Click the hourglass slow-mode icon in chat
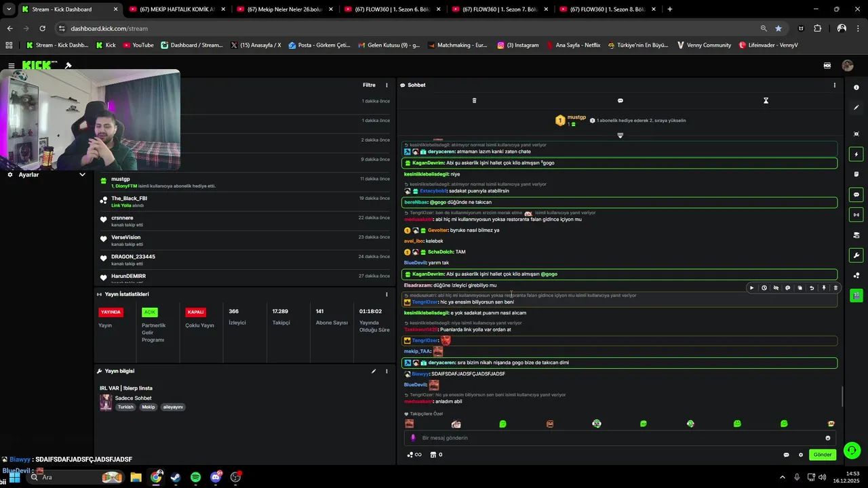 coord(766,100)
